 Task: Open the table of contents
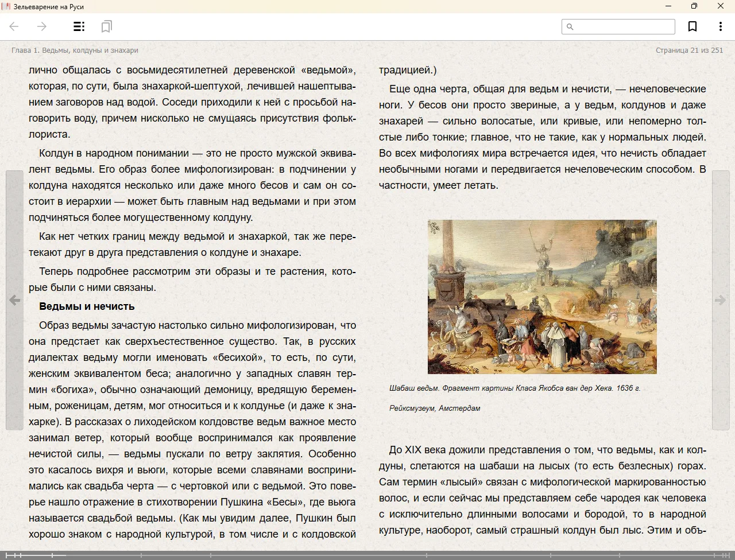click(x=79, y=26)
